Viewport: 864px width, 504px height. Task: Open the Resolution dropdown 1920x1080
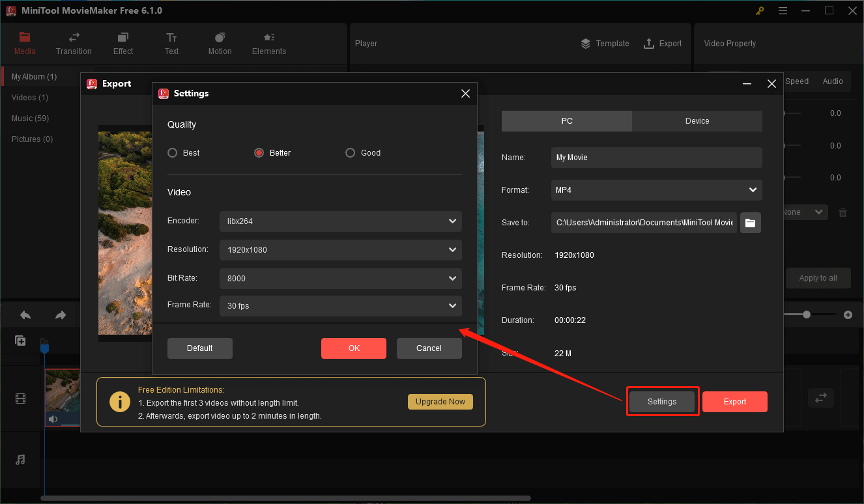[x=341, y=250]
